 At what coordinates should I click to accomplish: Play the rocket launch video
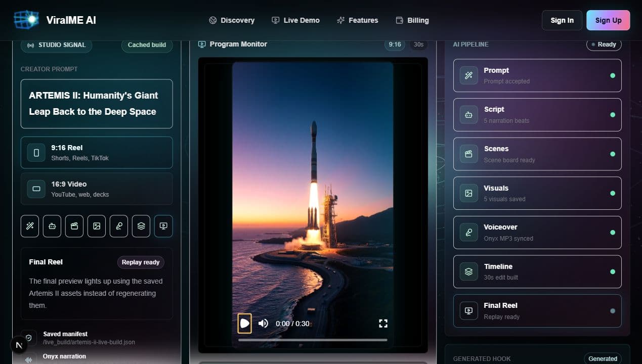[x=244, y=323]
